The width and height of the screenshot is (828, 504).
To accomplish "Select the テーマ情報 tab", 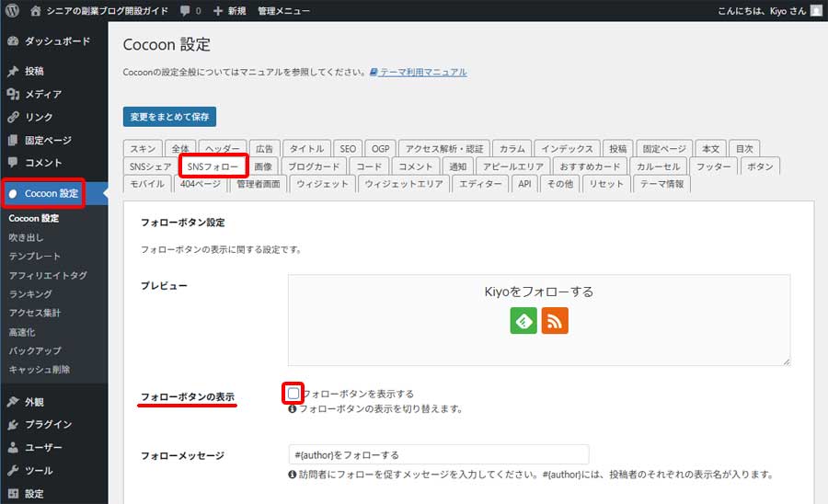I will click(661, 184).
